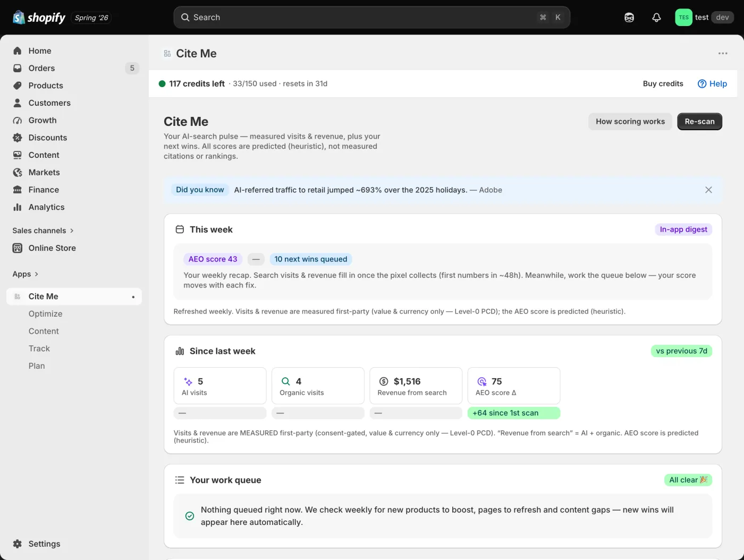Click Buy credits
The height and width of the screenshot is (560, 744).
pos(663,84)
